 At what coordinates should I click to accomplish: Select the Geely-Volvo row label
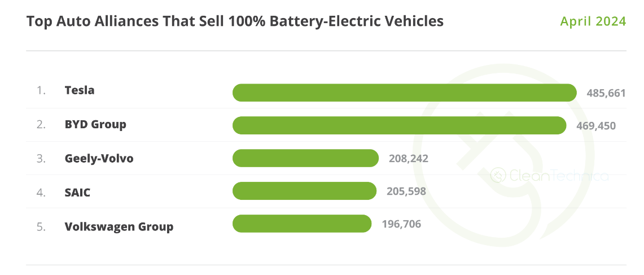(x=99, y=158)
